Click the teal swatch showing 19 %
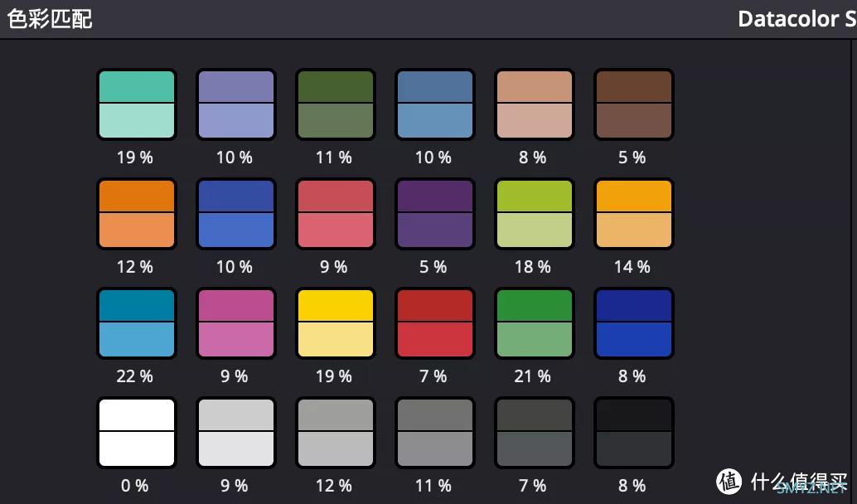Screen dimensions: 857x504 click(137, 104)
